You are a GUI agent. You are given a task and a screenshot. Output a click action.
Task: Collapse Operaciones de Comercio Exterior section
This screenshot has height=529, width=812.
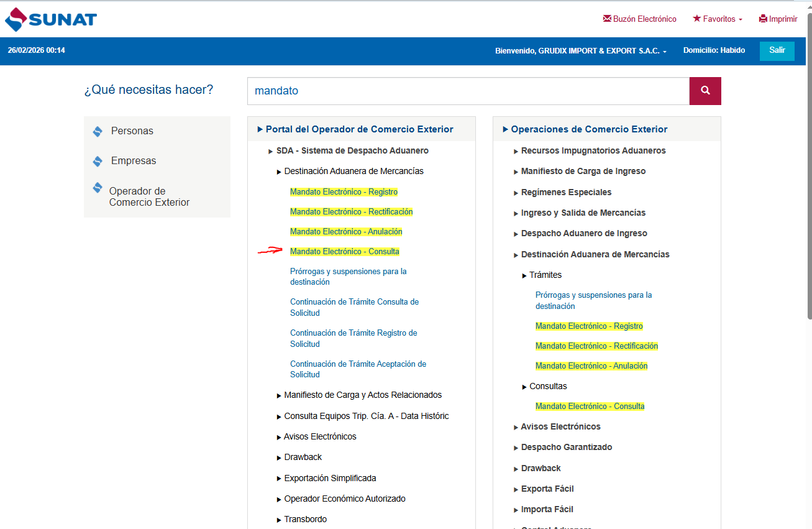click(x=585, y=129)
